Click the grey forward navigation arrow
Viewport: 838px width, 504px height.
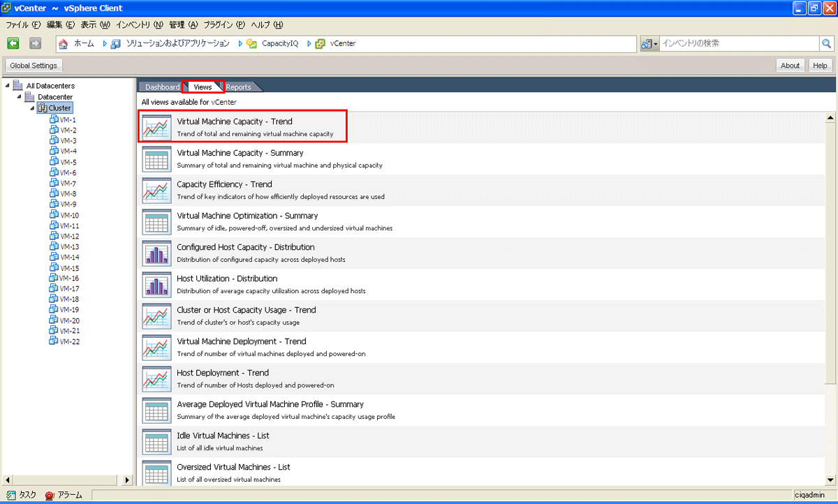tap(36, 43)
